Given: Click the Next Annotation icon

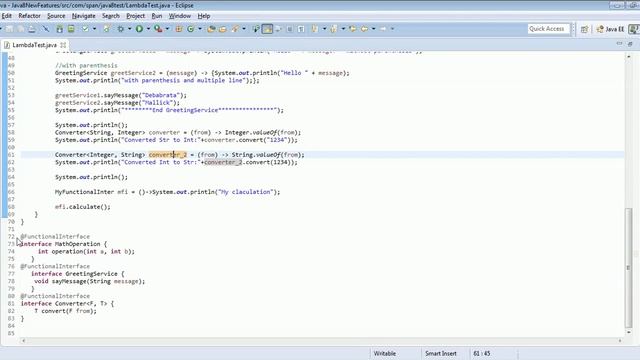Looking at the screenshot, I should pyautogui.click(x=314, y=29).
